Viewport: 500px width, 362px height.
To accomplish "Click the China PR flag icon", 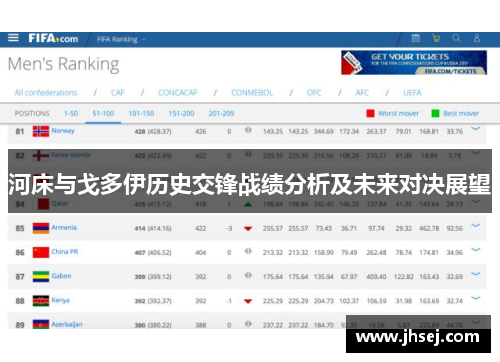I will pyautogui.click(x=41, y=252).
